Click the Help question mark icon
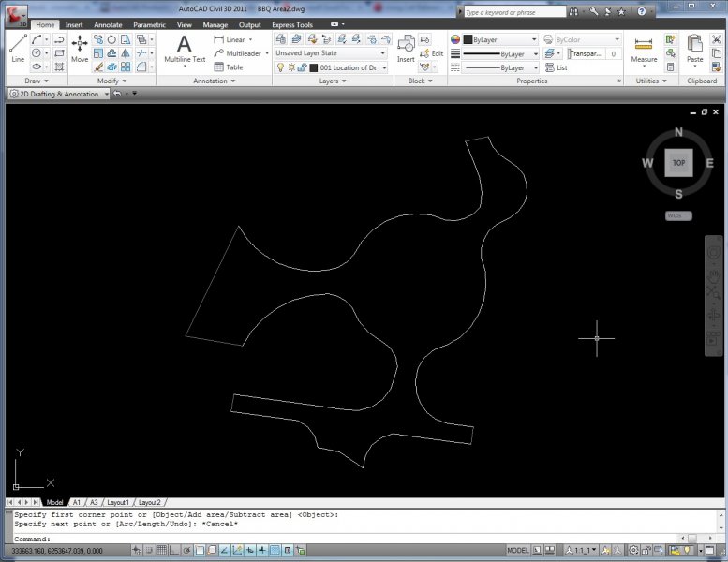The height and width of the screenshot is (562, 728). click(642, 12)
